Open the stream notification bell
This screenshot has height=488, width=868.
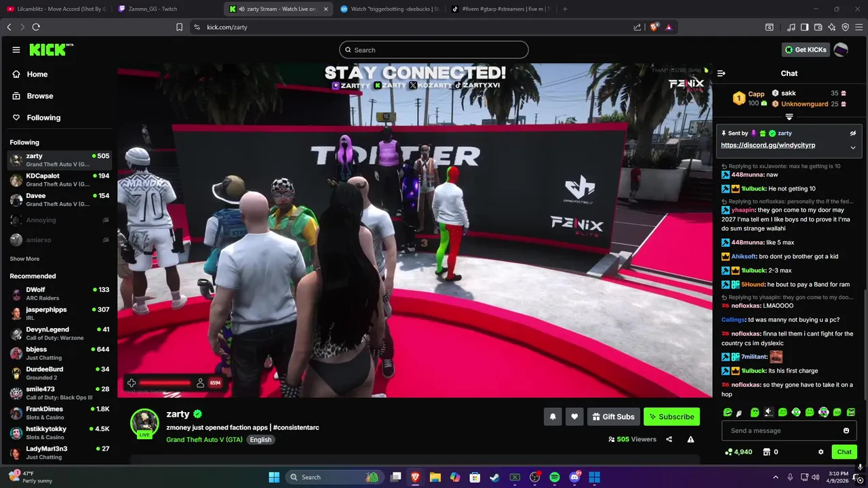coord(553,417)
